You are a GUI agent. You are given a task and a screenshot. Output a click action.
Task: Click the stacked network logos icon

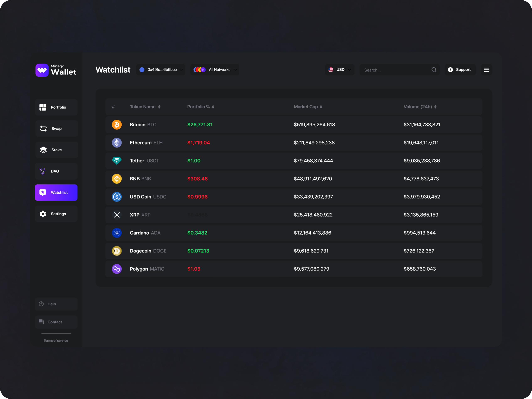pos(200,70)
